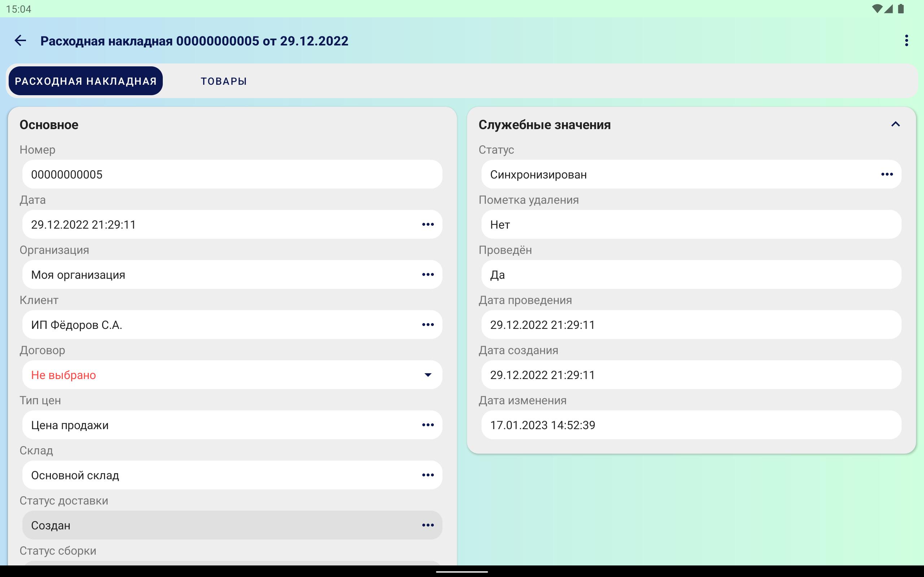924x577 pixels.
Task: Click the ИП Фёдоров С.А. client value
Action: click(x=77, y=325)
